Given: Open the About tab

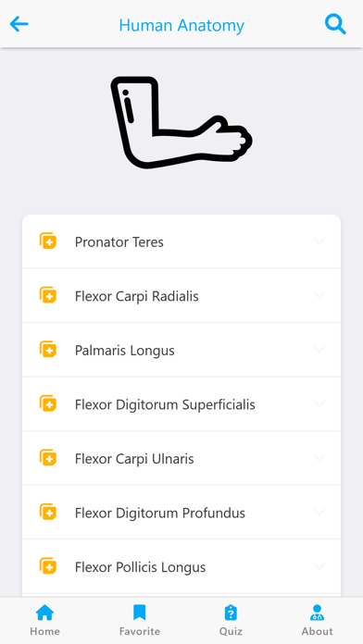Looking at the screenshot, I should [x=318, y=620].
